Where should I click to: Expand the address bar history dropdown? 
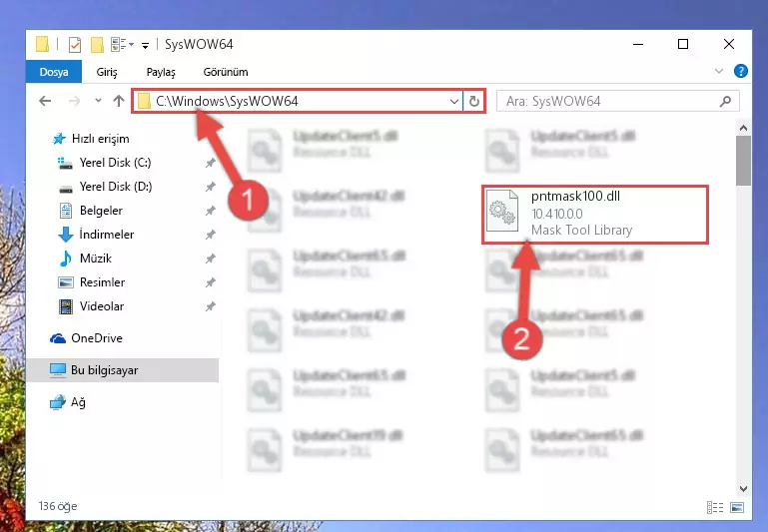454,102
